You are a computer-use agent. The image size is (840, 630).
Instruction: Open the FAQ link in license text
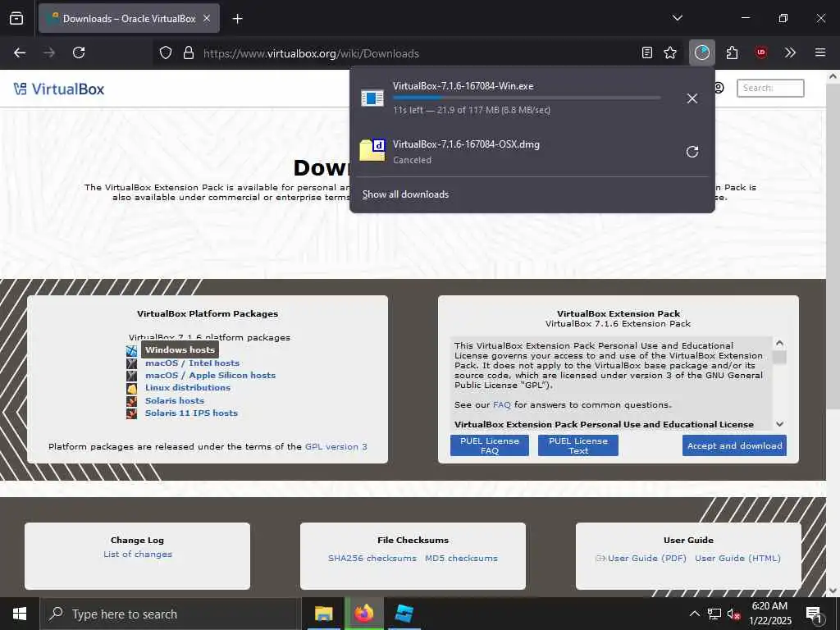tap(502, 404)
